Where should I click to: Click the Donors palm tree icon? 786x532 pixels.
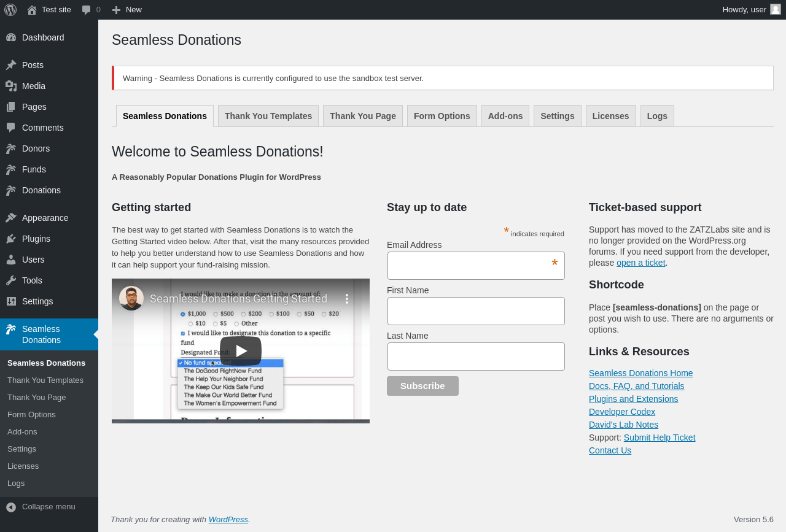(x=11, y=148)
